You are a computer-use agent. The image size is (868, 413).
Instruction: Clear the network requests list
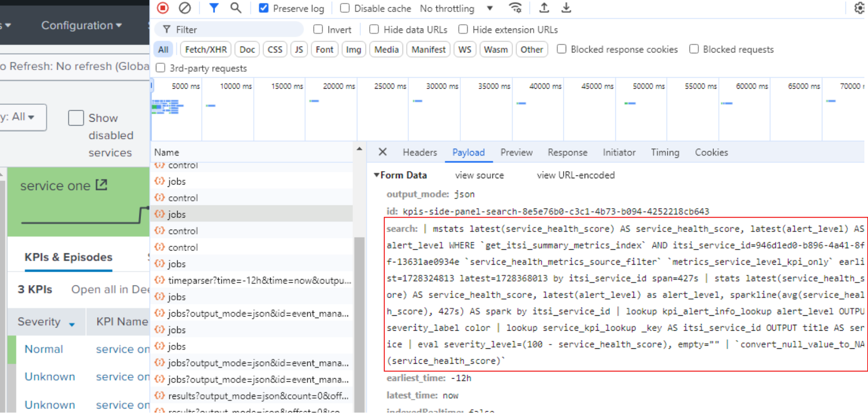click(185, 8)
